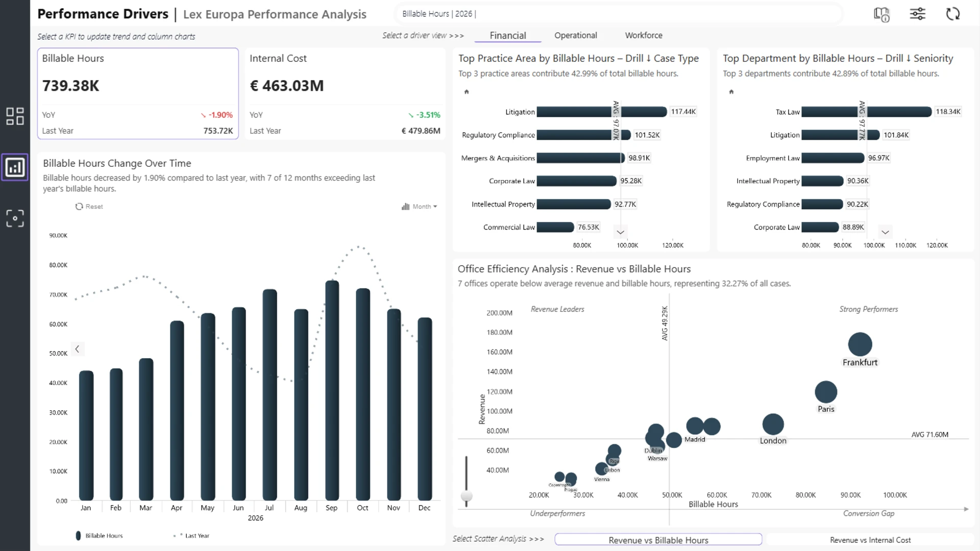Click the Strong Performers quadrant label
The image size is (980, 551).
tap(868, 309)
